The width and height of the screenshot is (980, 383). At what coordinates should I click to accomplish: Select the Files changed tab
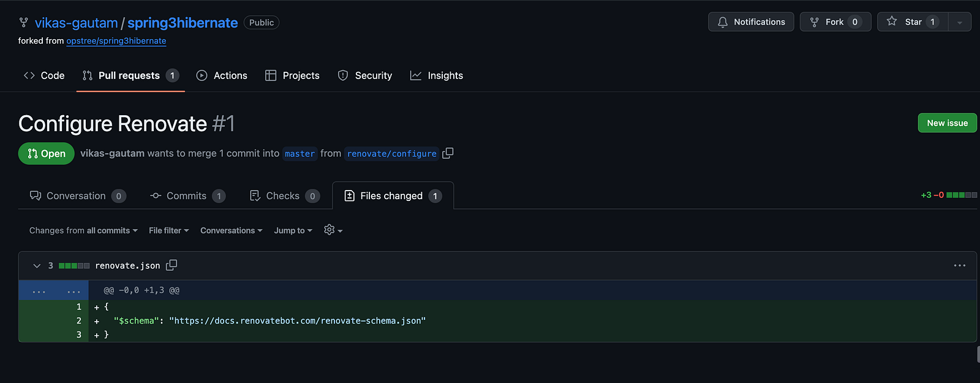pyautogui.click(x=393, y=196)
